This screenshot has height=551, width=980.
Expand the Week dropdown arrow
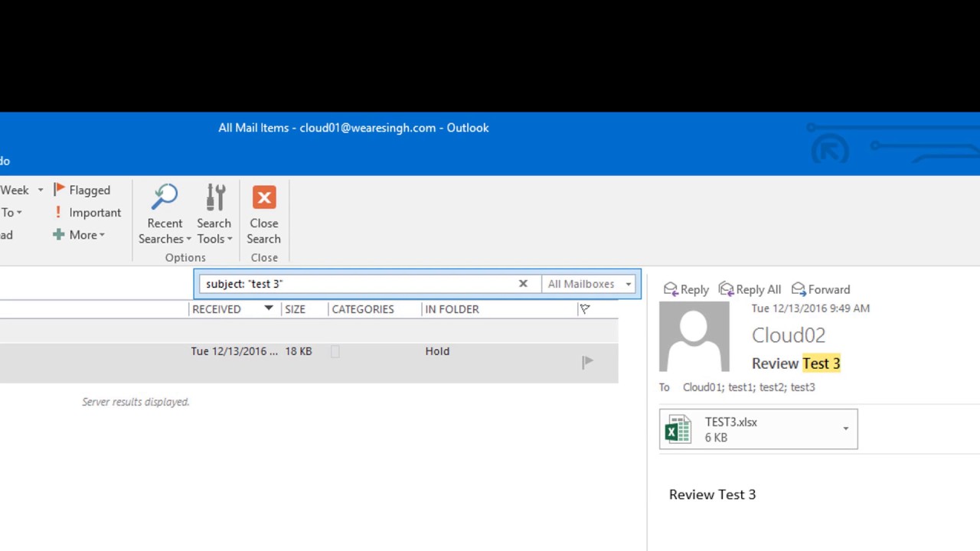[41, 191]
